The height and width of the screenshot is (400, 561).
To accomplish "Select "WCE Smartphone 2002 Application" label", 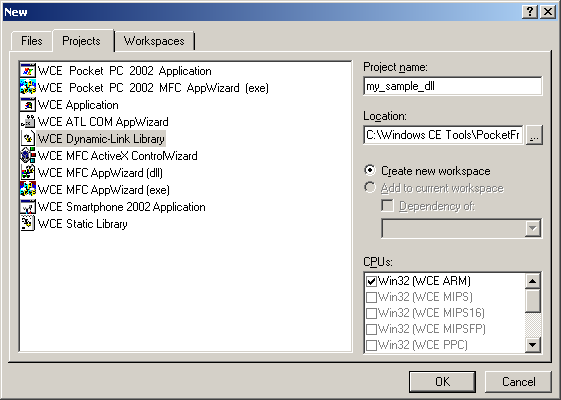I will click(x=122, y=207).
